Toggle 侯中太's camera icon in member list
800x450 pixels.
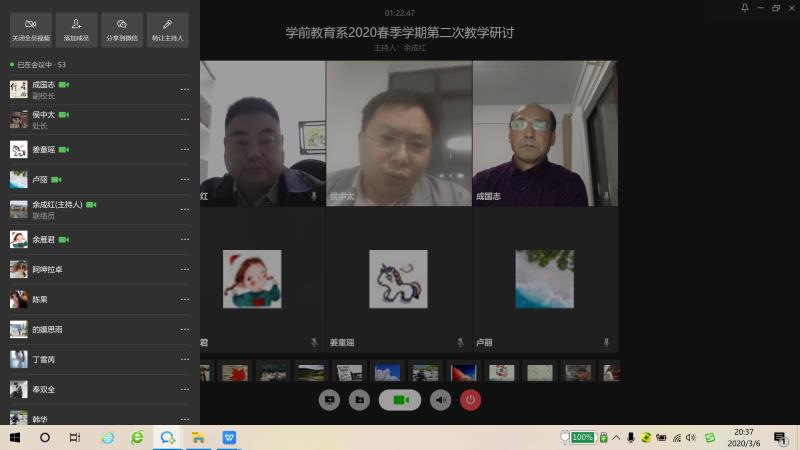(64, 115)
